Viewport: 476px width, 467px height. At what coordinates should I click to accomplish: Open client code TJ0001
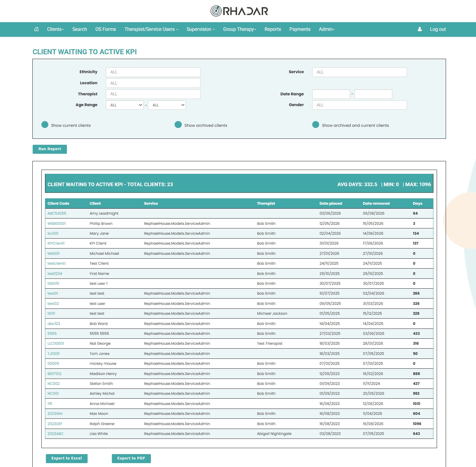[53, 353]
